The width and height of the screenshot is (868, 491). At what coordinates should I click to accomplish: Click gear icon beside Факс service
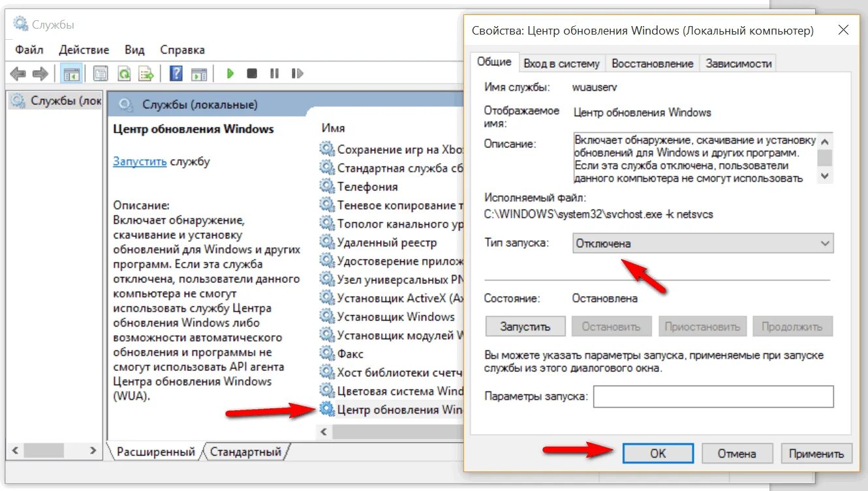pyautogui.click(x=326, y=354)
